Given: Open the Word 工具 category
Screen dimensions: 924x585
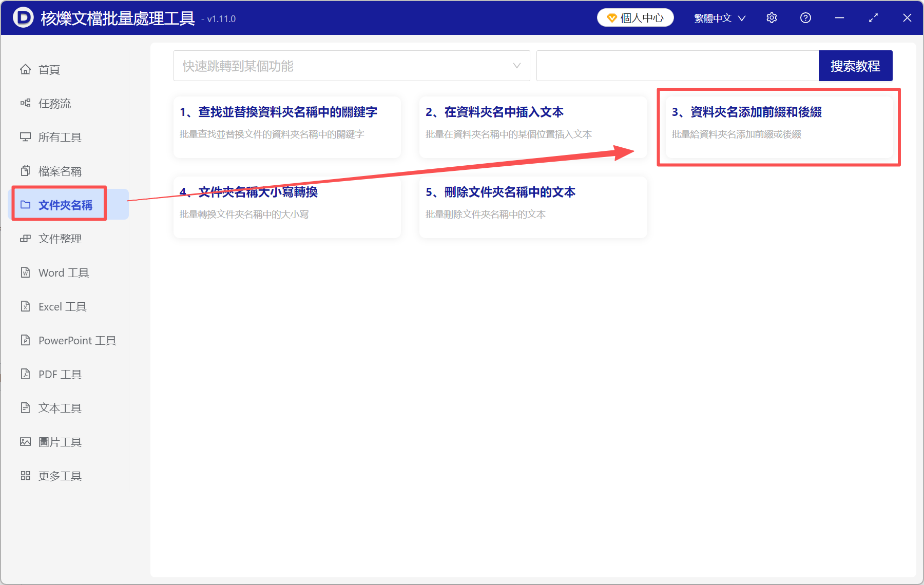Looking at the screenshot, I should pos(63,272).
